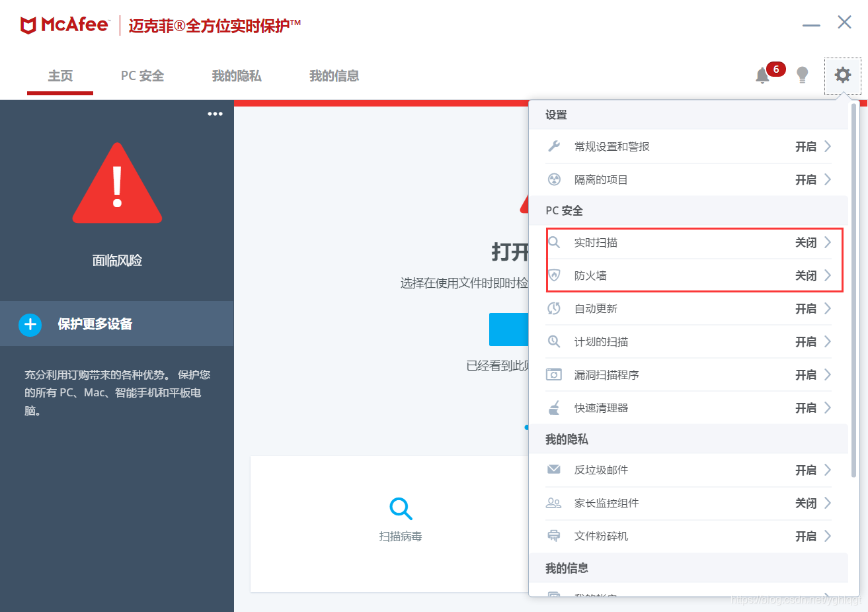This screenshot has height=612, width=868.
Task: Open the 防火墙 settings entry
Action: coord(688,275)
